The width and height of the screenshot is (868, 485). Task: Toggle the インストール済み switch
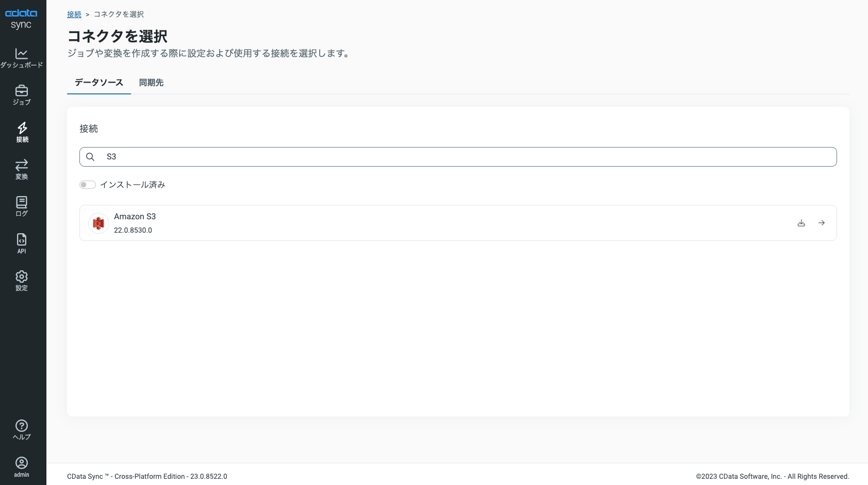[x=88, y=185]
